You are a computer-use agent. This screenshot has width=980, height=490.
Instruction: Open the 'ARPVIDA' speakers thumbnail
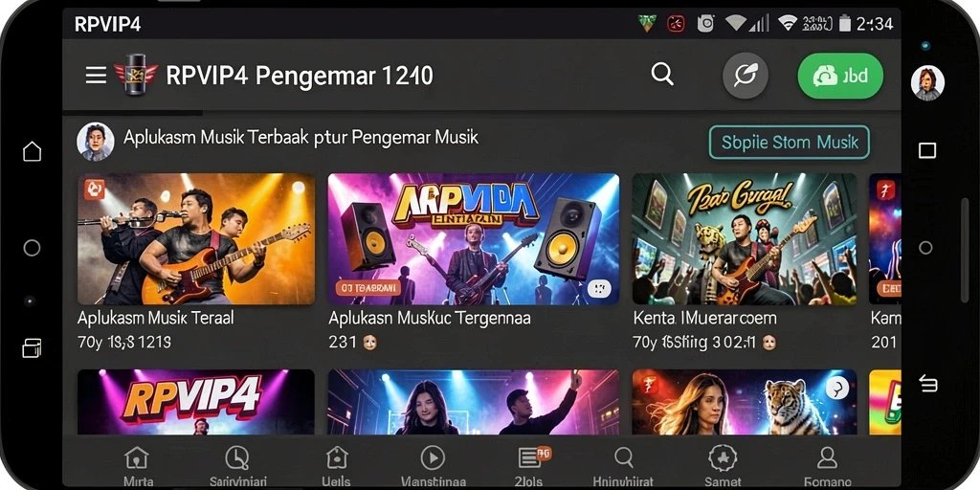pyautogui.click(x=474, y=238)
